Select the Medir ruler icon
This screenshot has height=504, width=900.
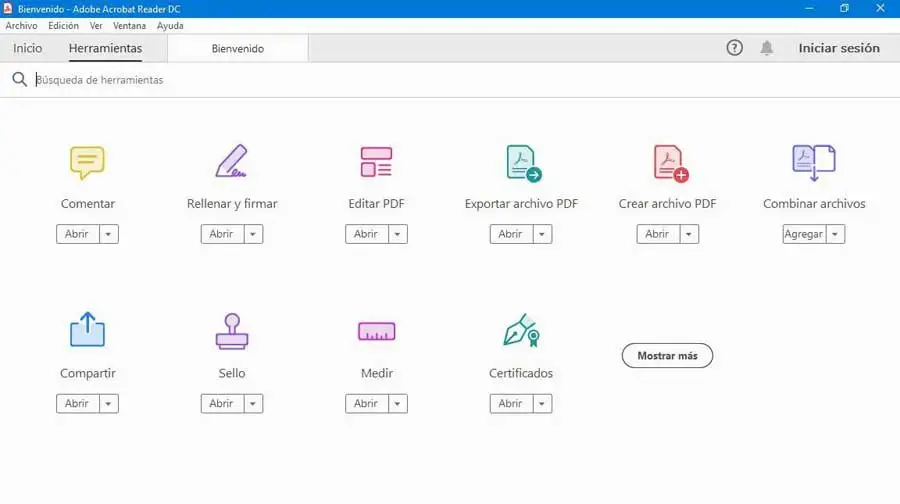click(377, 331)
